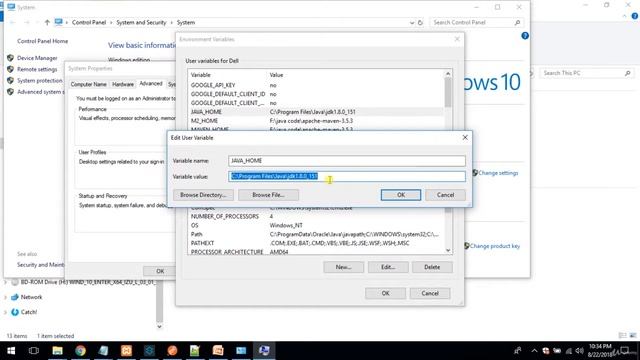
Task: Click Control Panel breadcrumb
Action: click(89, 22)
